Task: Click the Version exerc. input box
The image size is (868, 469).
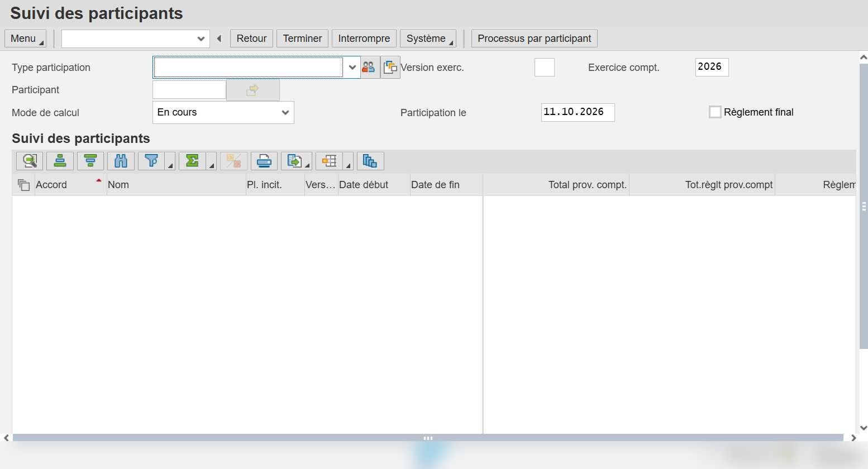Action: click(545, 67)
